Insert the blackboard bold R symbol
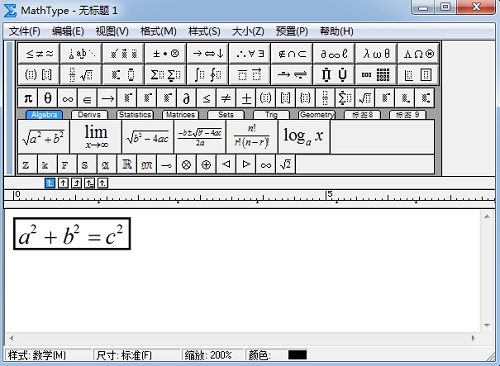 (127, 164)
